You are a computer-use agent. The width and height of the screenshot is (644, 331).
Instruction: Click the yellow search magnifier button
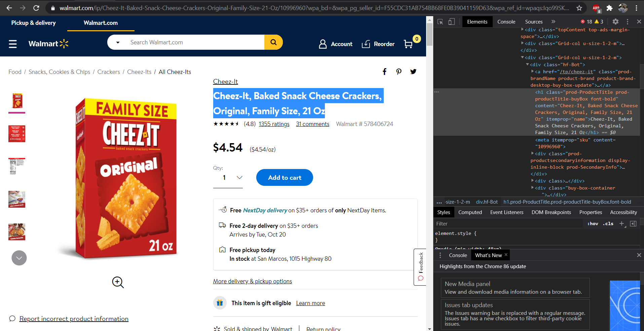point(273,42)
